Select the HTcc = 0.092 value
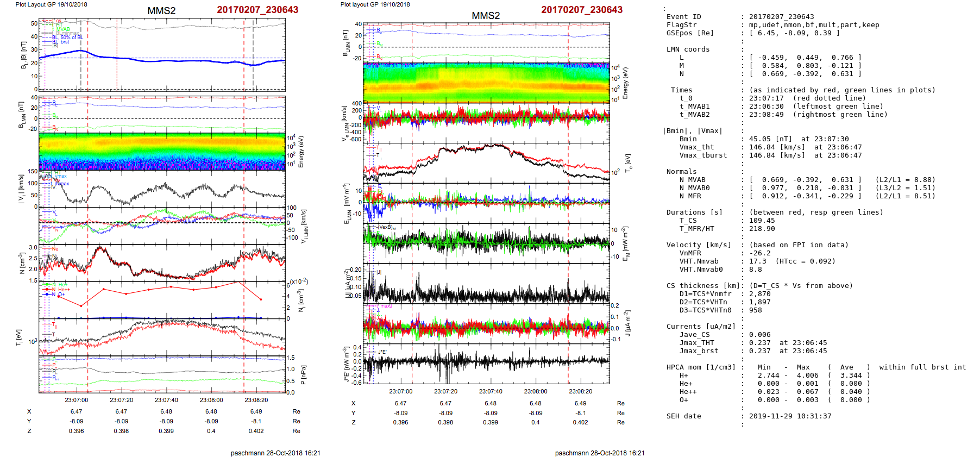 (805, 261)
